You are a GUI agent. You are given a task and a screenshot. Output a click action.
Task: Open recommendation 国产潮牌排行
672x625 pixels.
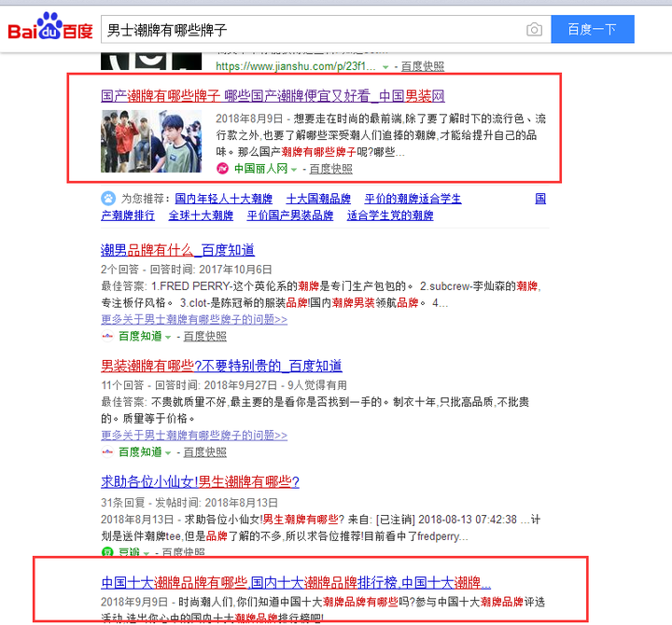128,215
